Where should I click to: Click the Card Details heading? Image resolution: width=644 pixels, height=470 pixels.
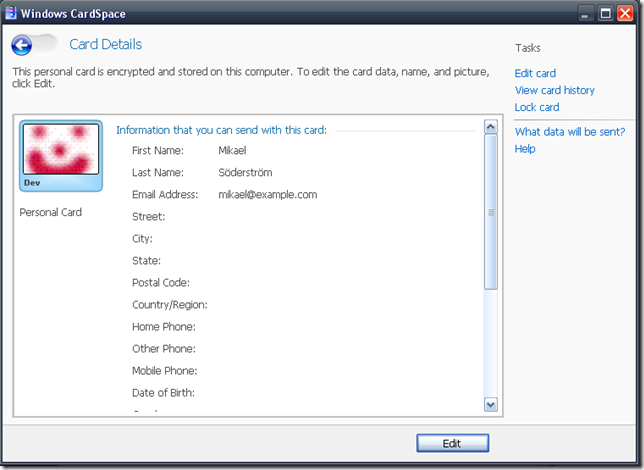106,44
